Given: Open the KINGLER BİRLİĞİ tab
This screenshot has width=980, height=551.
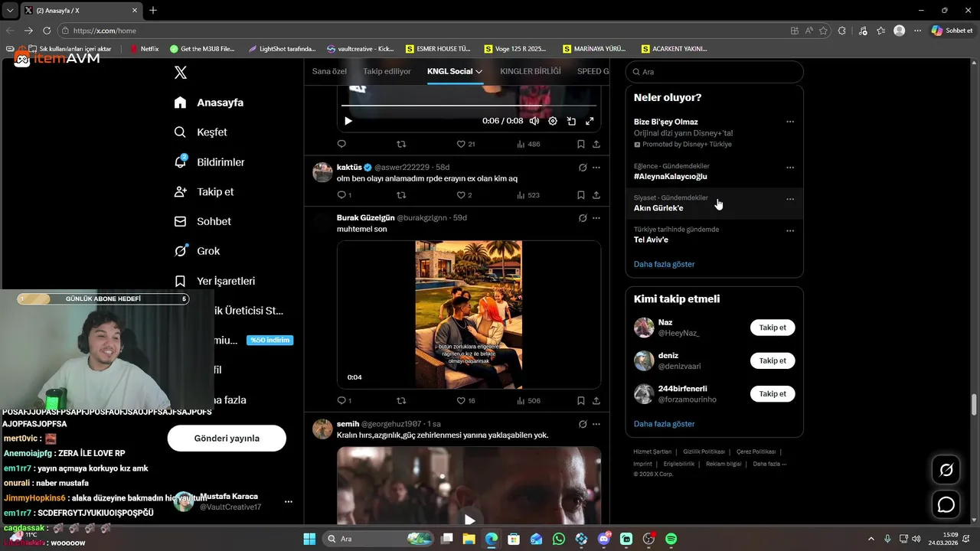Looking at the screenshot, I should tap(530, 71).
